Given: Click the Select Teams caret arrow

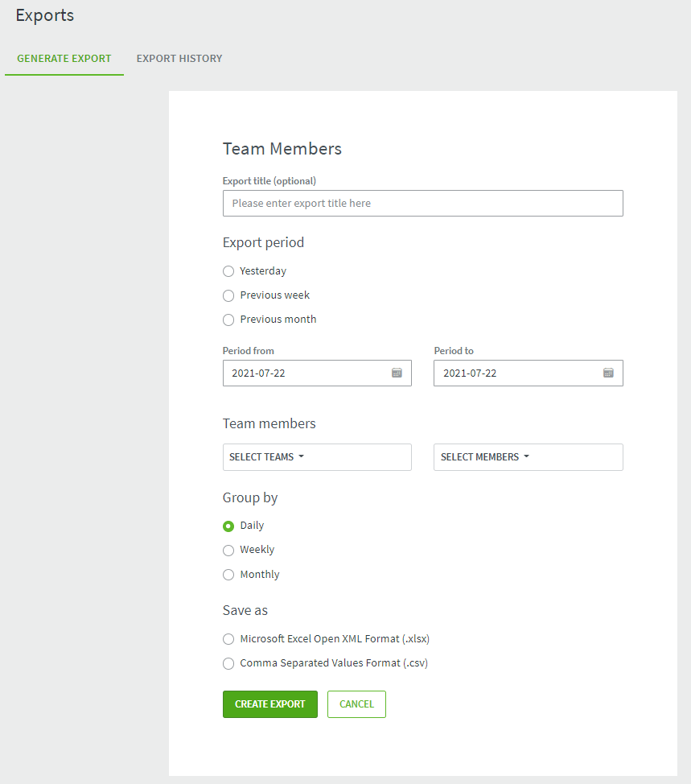Looking at the screenshot, I should tap(302, 456).
